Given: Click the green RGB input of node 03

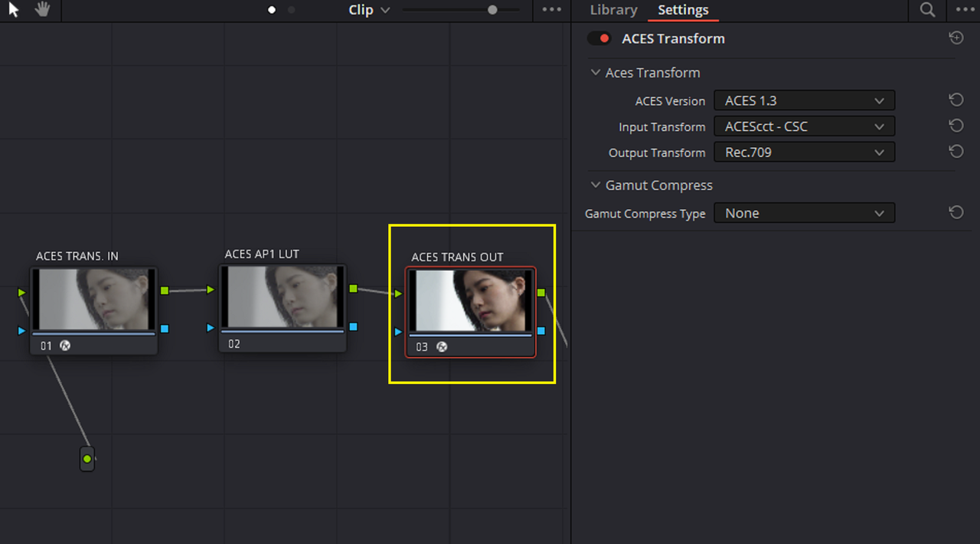Looking at the screenshot, I should pos(398,293).
